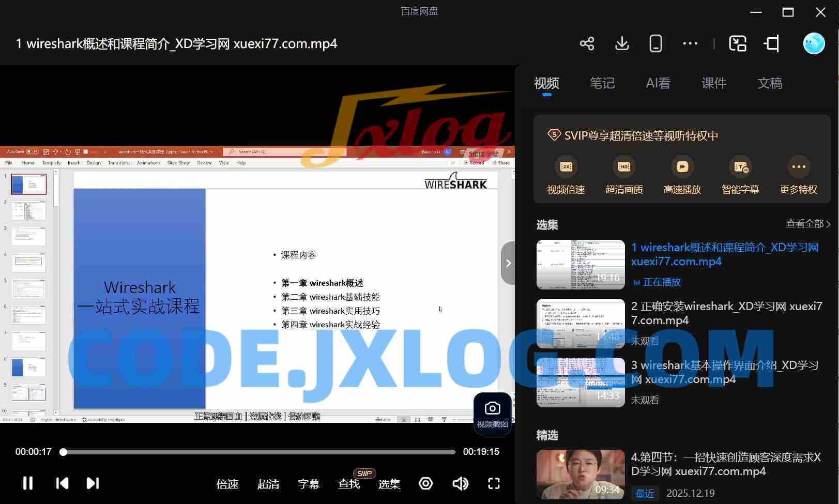Click date 2025.12.19 on featured video
The width and height of the screenshot is (839, 504).
click(x=691, y=493)
